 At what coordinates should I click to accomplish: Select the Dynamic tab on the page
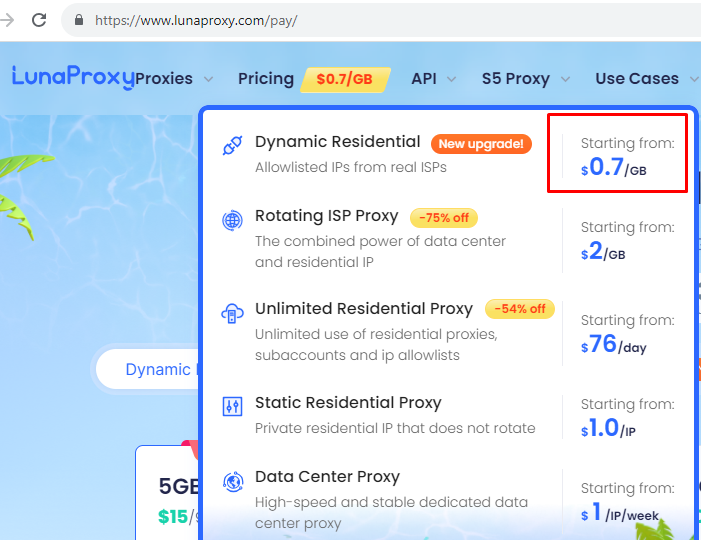[x=158, y=369]
